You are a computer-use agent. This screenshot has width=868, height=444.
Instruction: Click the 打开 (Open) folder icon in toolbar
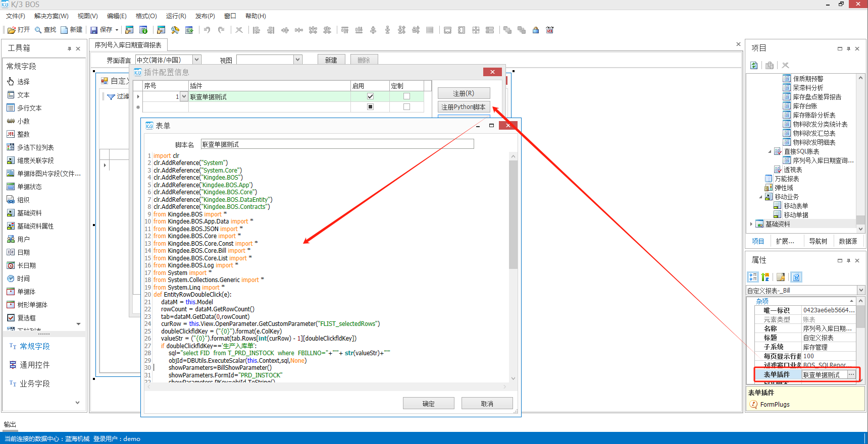pos(12,30)
